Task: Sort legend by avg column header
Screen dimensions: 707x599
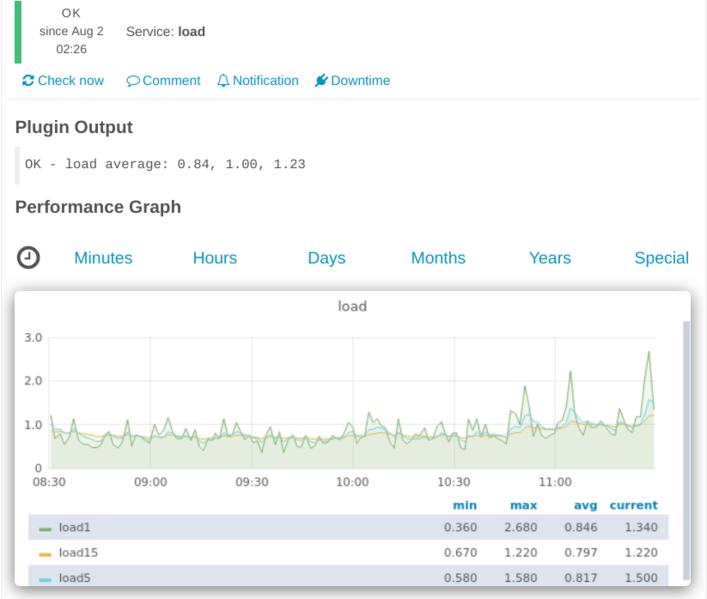Action: tap(585, 505)
